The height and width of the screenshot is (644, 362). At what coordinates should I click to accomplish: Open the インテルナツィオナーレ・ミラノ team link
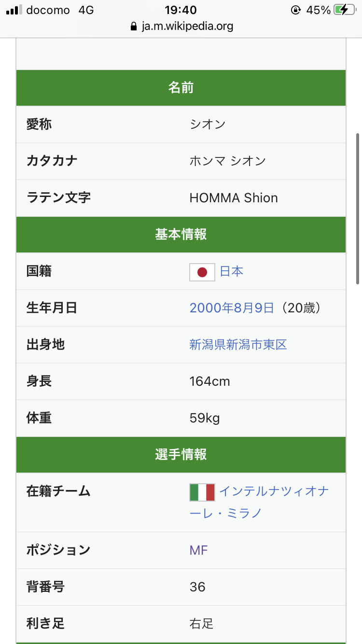[x=274, y=492]
